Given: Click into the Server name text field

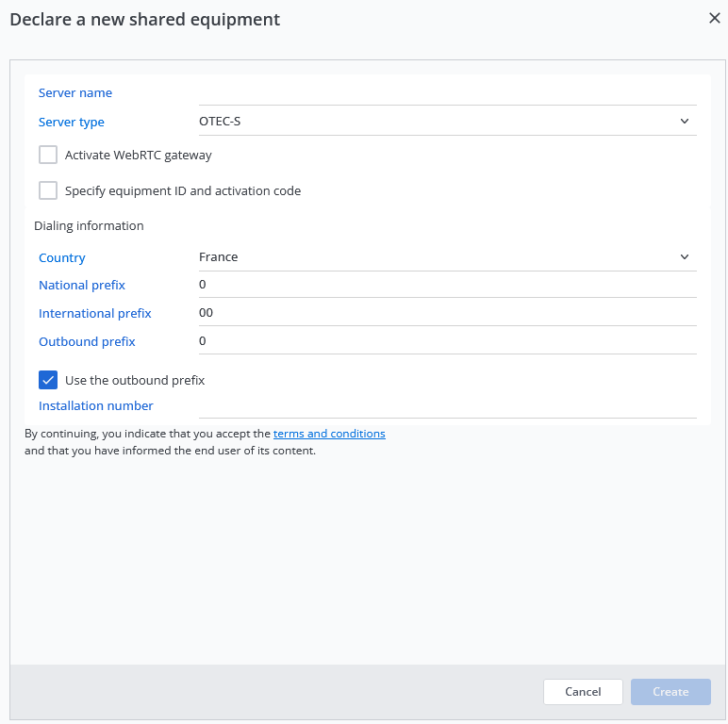Looking at the screenshot, I should 448,92.
